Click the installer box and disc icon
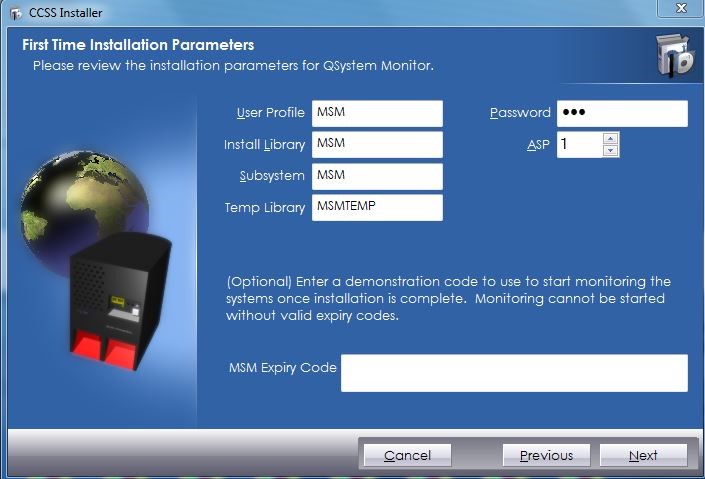This screenshot has height=479, width=705. 673,57
